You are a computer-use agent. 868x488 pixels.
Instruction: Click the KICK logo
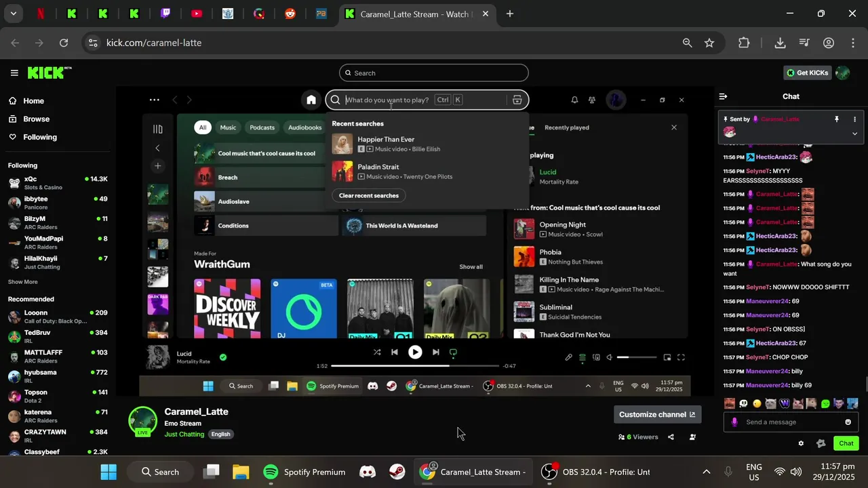point(49,73)
